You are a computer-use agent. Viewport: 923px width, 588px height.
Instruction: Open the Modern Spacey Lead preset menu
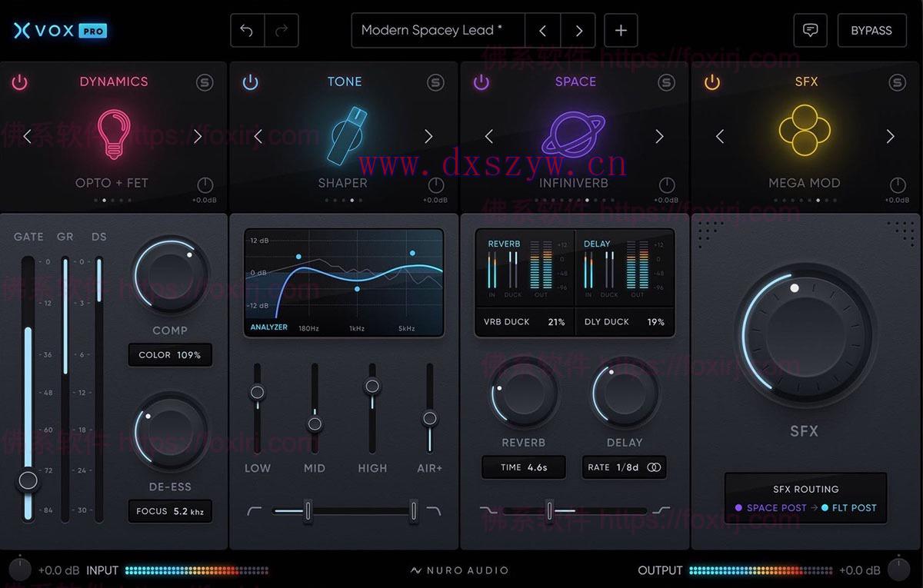(438, 31)
